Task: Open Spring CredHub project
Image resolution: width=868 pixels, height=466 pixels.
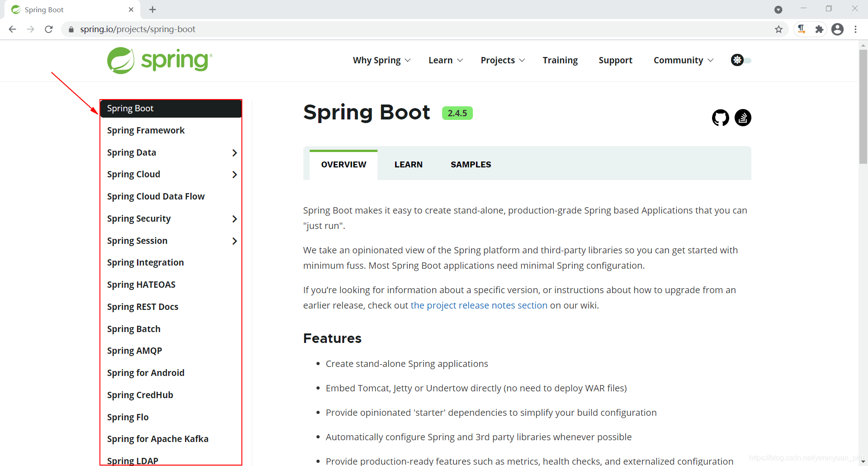Action: pos(140,395)
